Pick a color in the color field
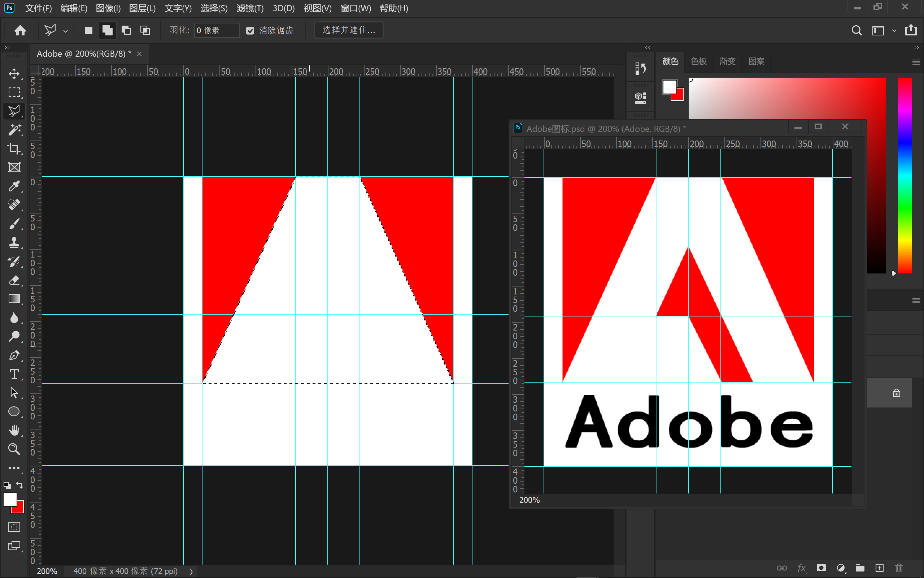 tap(787, 98)
